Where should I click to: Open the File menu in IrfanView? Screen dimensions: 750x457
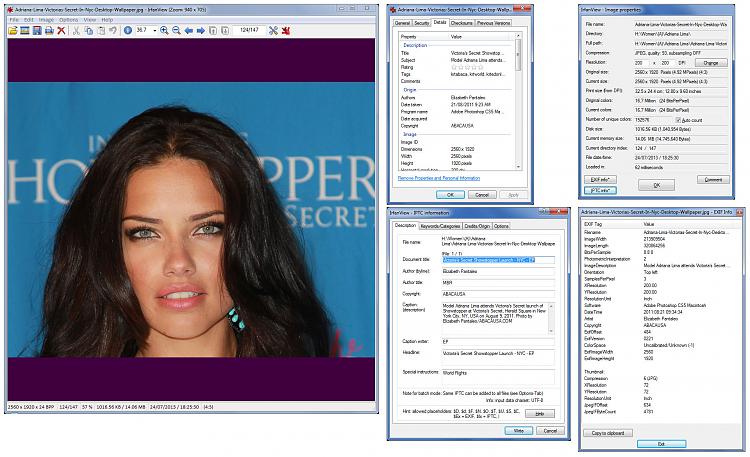(x=14, y=20)
